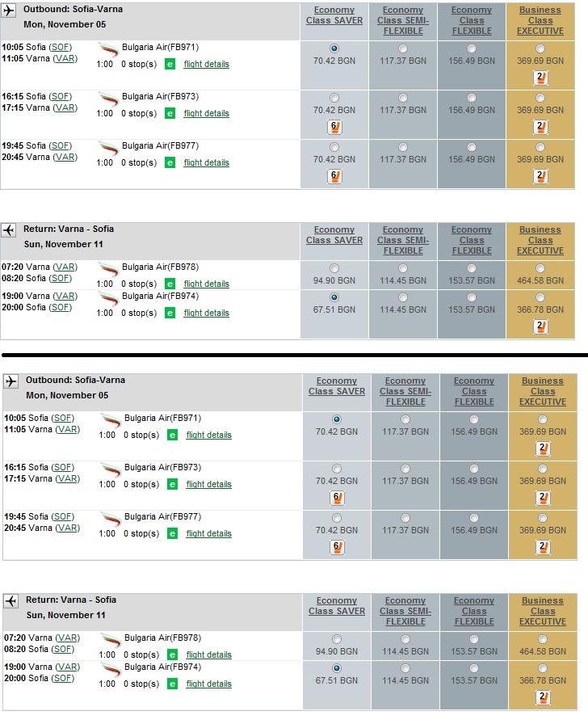Select 156.49 BGN Flexible fare for FB977, bottom table
Viewport: 588px width, 724px height.
pyautogui.click(x=473, y=518)
